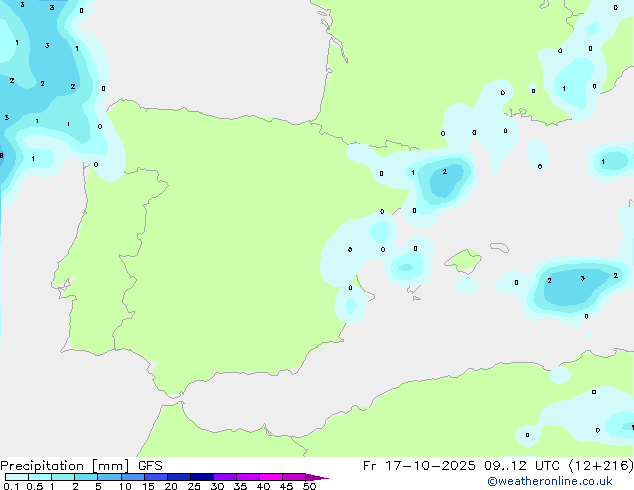Click the '30' legend scale label
Viewport: 634px width, 490px height.
click(x=217, y=486)
